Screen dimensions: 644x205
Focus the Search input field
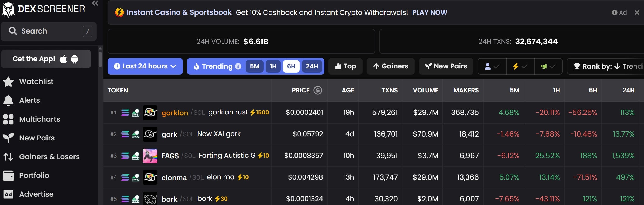pyautogui.click(x=49, y=31)
